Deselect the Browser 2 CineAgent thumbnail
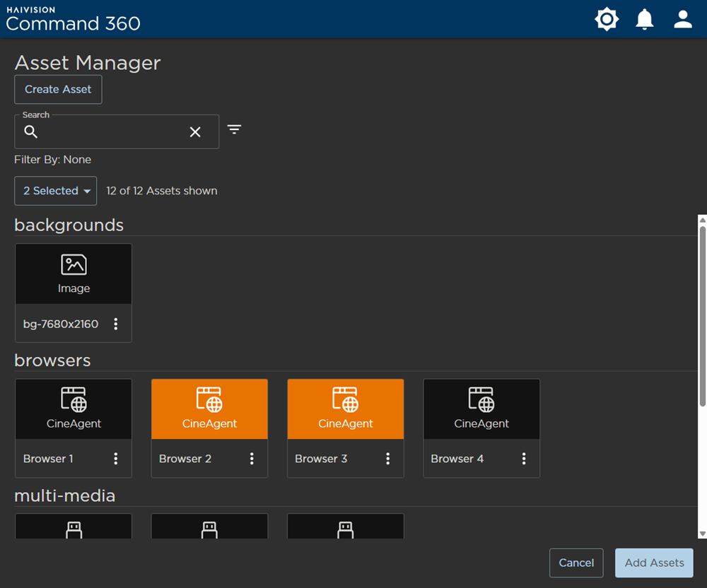Viewport: 707px width, 588px height. click(210, 409)
